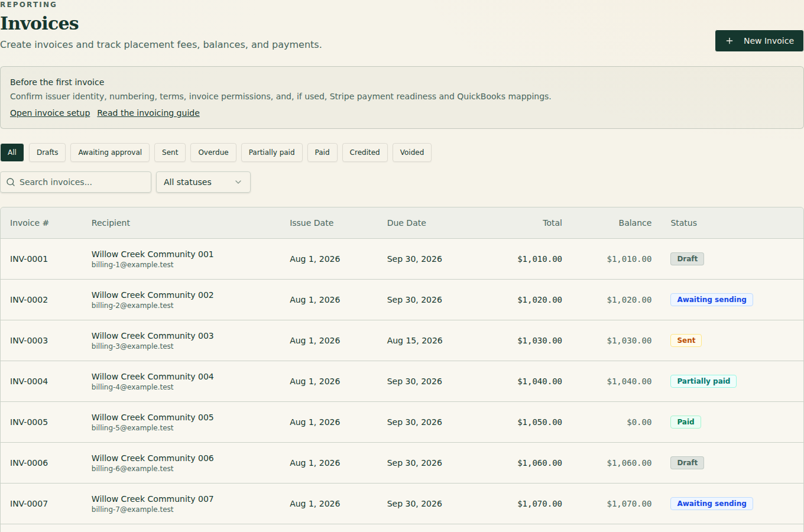The image size is (804, 532).
Task: Switch to the Credited tab
Action: (365, 153)
